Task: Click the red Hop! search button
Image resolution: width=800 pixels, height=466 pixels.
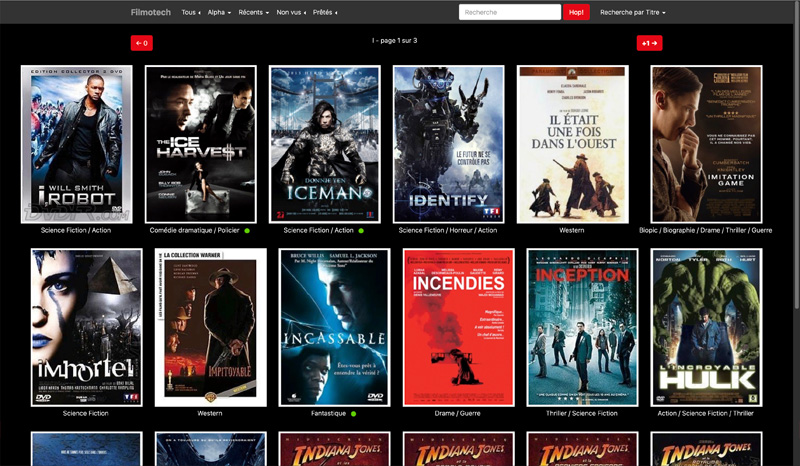Action: pos(576,12)
